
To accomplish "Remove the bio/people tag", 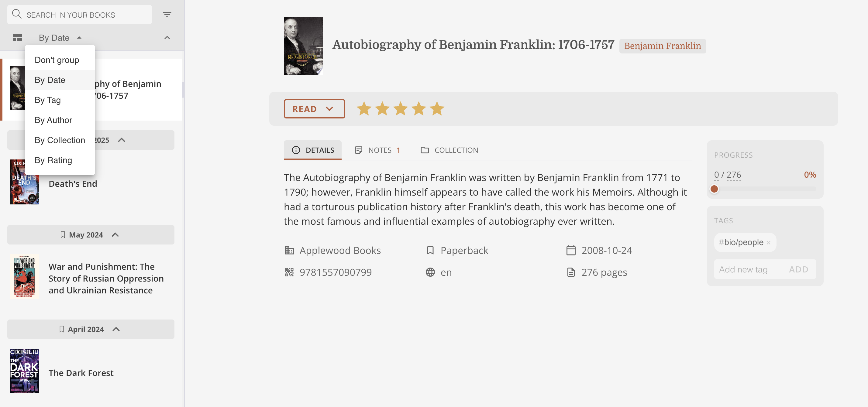I will (x=769, y=242).
